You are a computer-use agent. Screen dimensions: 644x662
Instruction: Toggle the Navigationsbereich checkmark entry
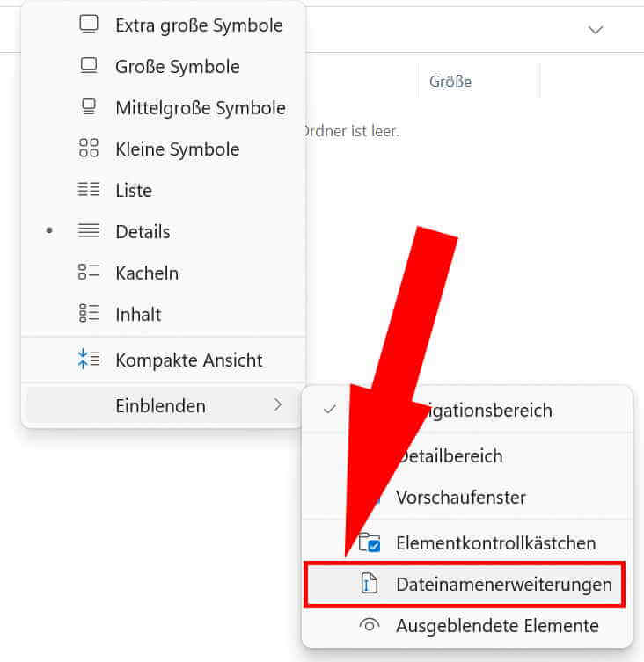(467, 410)
